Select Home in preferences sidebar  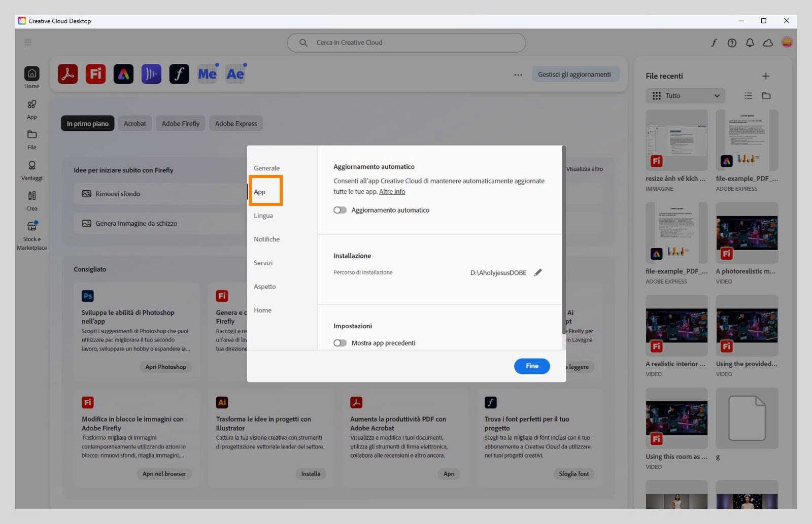coord(262,310)
